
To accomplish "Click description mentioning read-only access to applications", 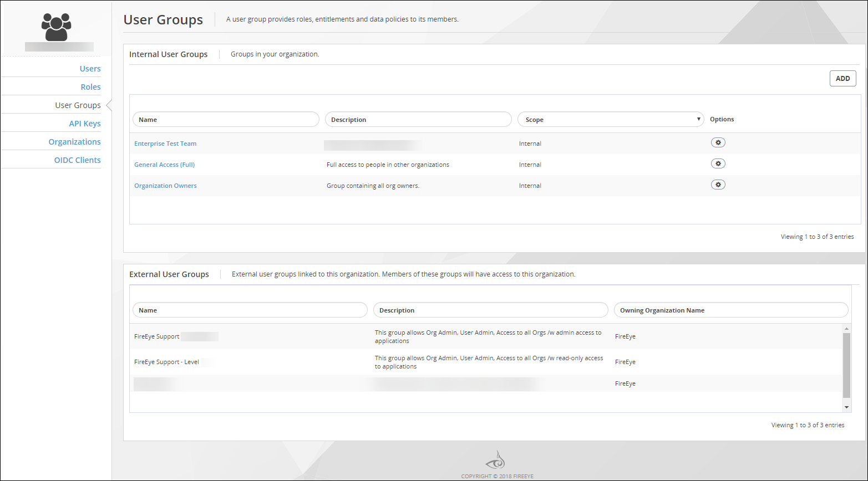I will click(489, 362).
